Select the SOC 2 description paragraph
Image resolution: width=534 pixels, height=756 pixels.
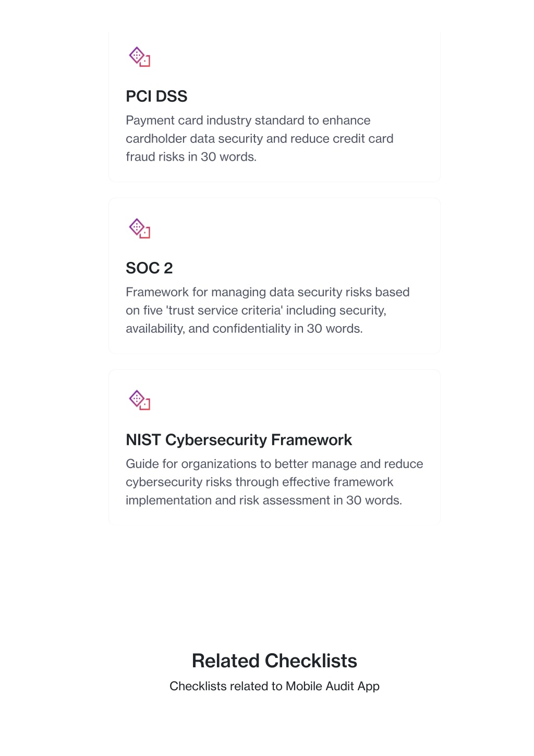tap(268, 310)
